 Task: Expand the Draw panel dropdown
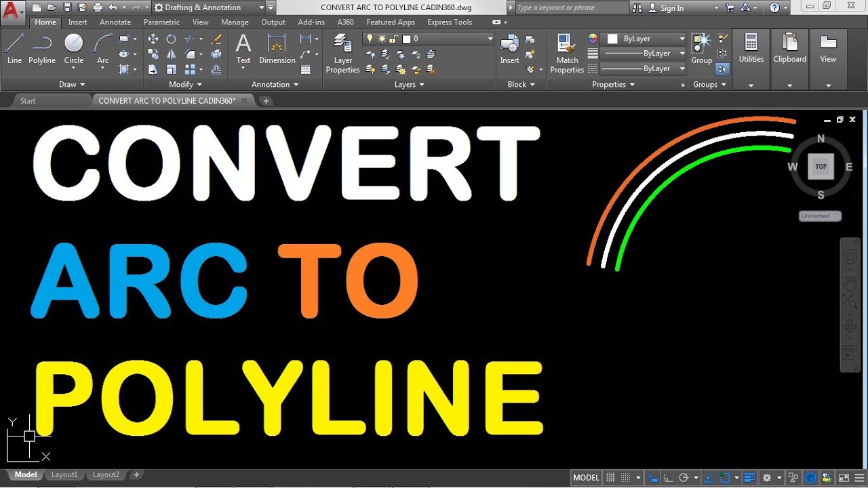pyautogui.click(x=72, y=85)
